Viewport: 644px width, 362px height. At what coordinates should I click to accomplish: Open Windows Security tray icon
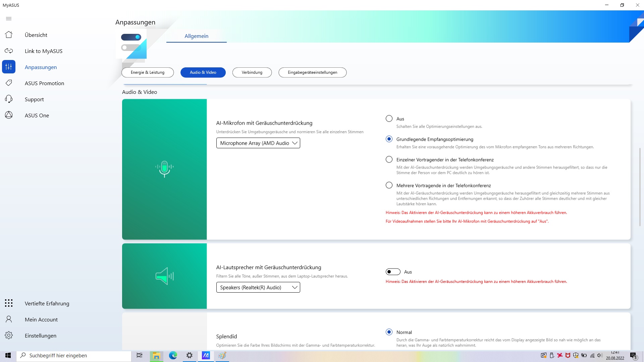pos(576,356)
